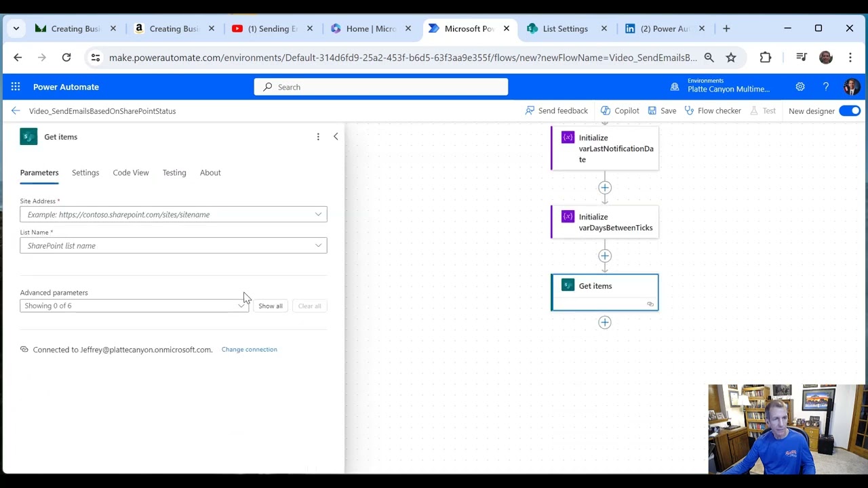Click the Environments icon in the header
This screenshot has width=868, height=488.
pyautogui.click(x=675, y=87)
